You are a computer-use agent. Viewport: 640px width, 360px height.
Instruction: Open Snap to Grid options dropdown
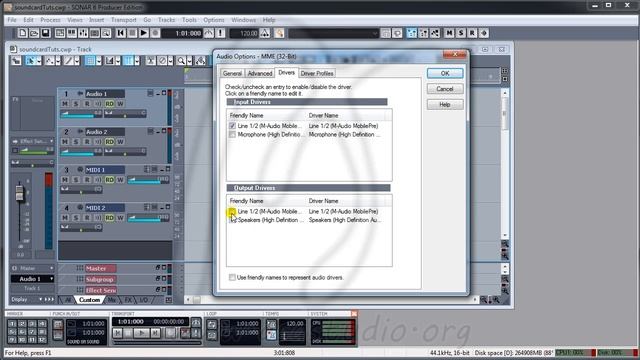click(x=99, y=61)
